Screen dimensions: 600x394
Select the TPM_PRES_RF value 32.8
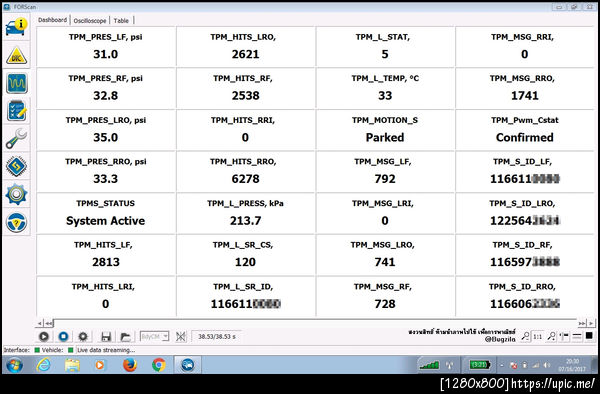106,96
